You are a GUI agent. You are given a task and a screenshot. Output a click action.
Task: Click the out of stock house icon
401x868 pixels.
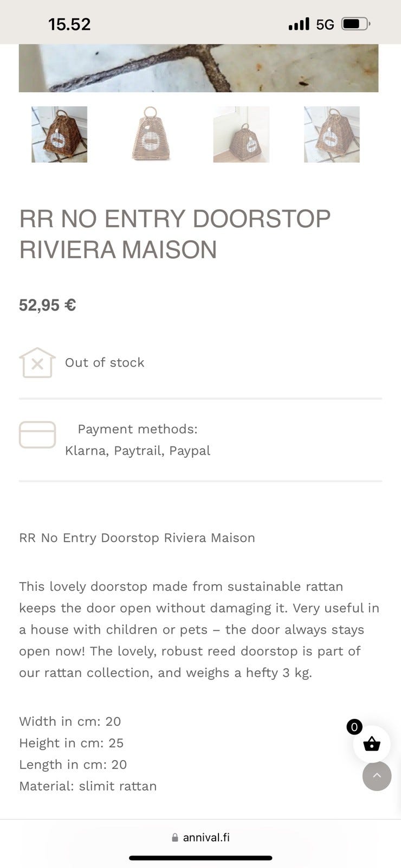[x=37, y=362]
